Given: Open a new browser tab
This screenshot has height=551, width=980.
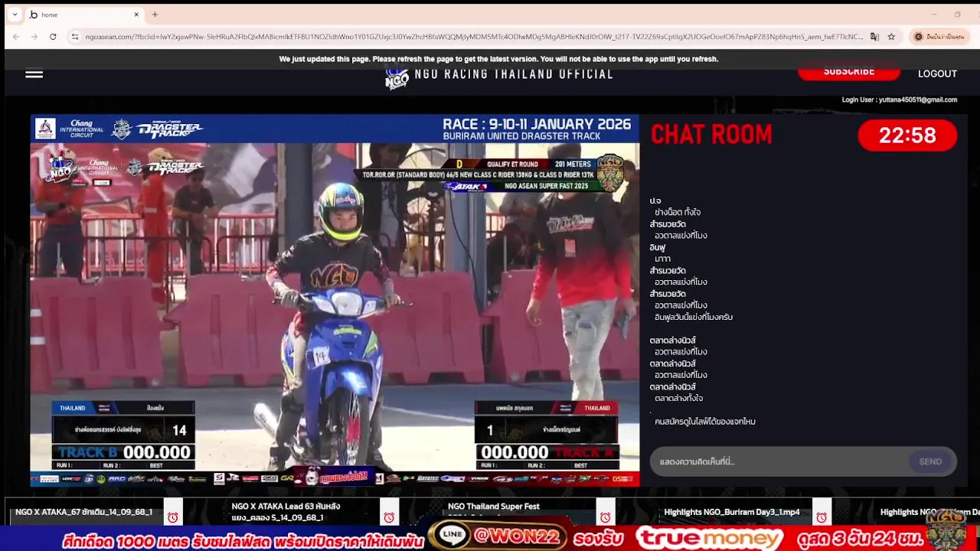Looking at the screenshot, I should 155,15.
